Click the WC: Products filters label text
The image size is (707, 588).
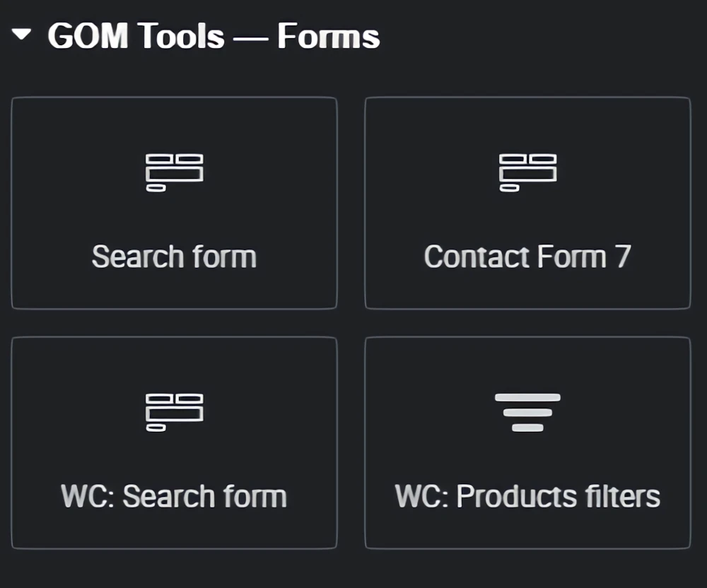pyautogui.click(x=528, y=495)
